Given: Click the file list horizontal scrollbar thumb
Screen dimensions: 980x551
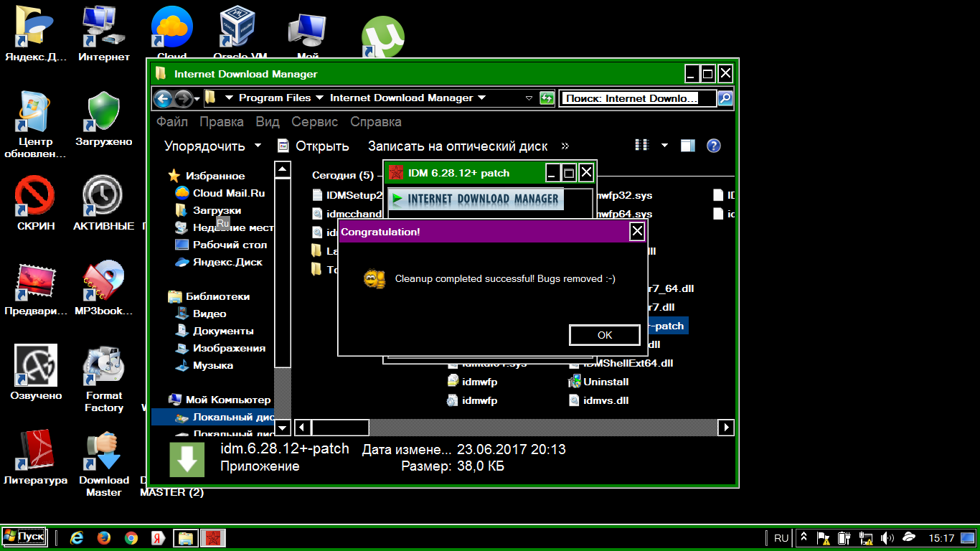Looking at the screenshot, I should pyautogui.click(x=339, y=428).
